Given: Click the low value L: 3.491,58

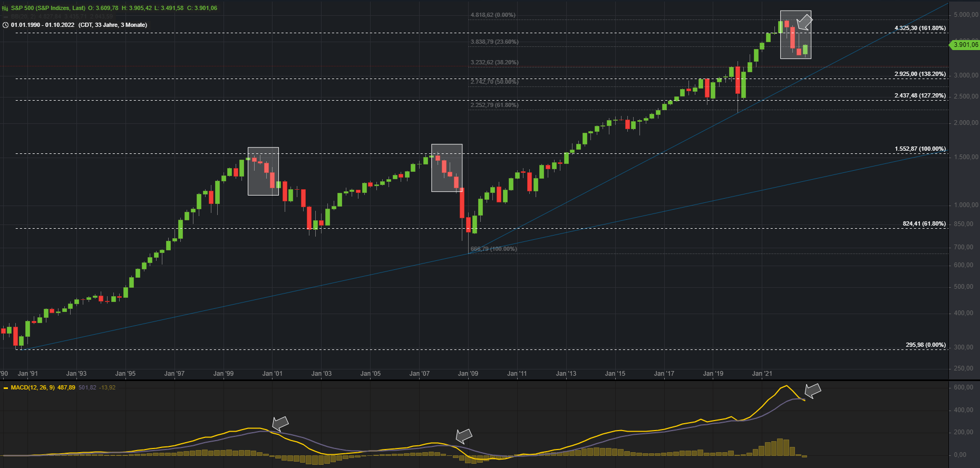Looking at the screenshot, I should (x=169, y=8).
